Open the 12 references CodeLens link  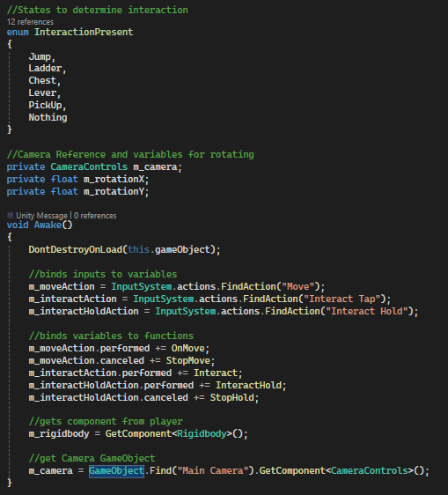click(x=30, y=22)
